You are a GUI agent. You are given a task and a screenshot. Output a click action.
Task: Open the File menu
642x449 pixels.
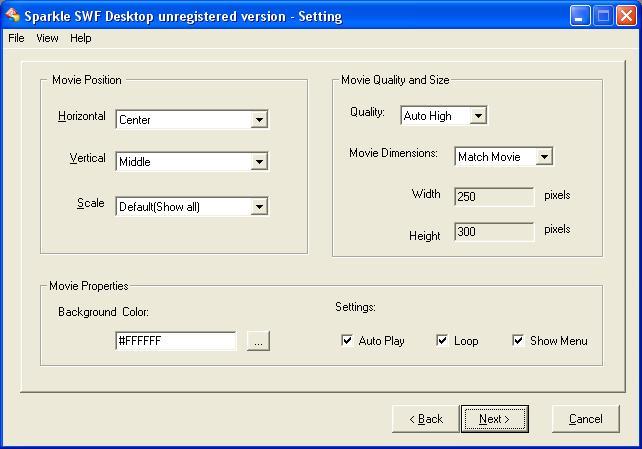tap(16, 38)
